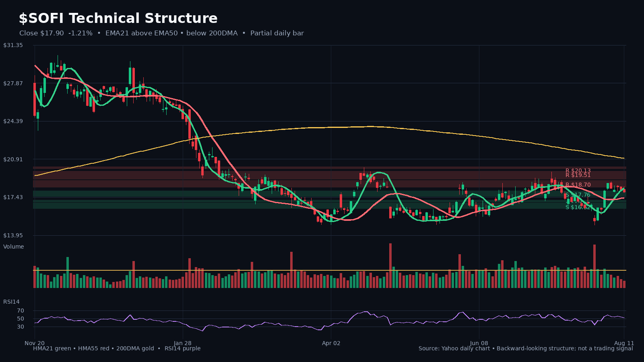Image resolution: width=644 pixels, height=362 pixels.
Task: Click the "$SOFI Technical Structure" chart title
Action: (118, 19)
